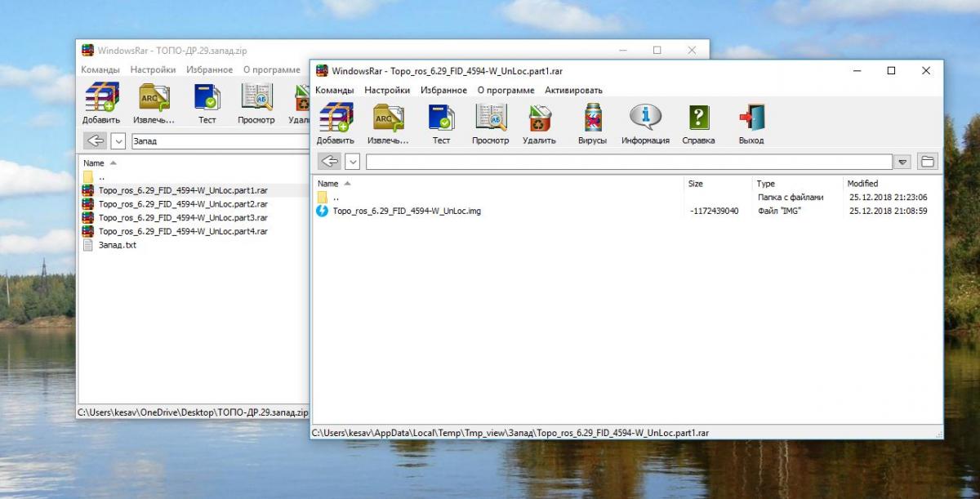Open Настройки menu in front window
This screenshot has height=499, width=980.
[387, 90]
